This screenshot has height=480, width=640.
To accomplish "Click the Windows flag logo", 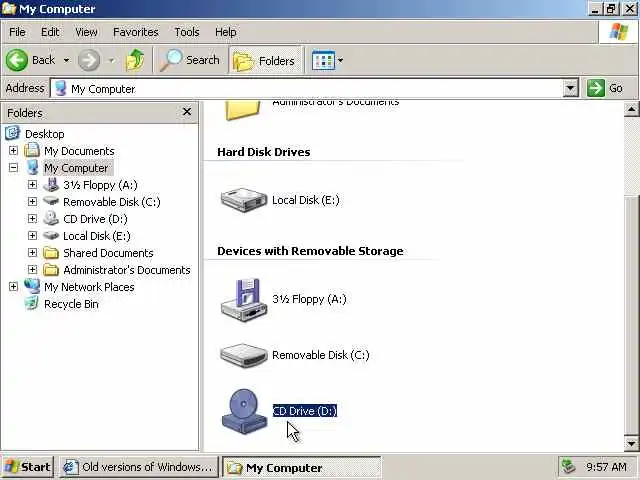I will pos(618,31).
